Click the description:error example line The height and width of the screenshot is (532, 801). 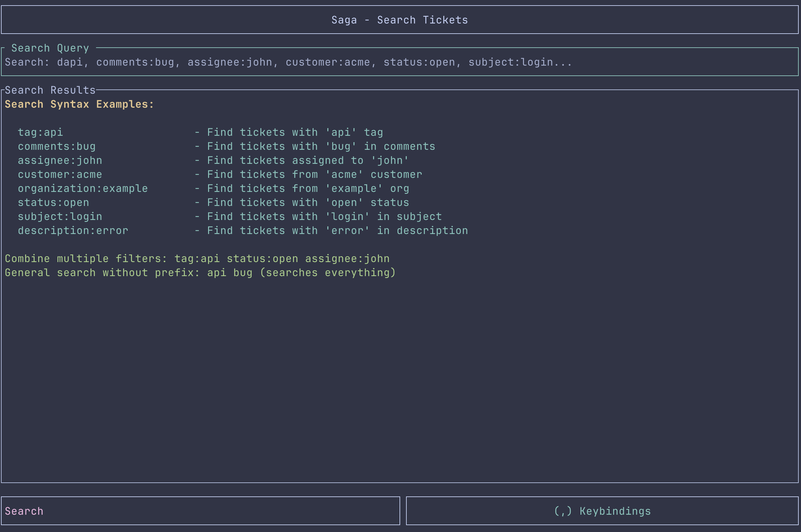pos(73,230)
